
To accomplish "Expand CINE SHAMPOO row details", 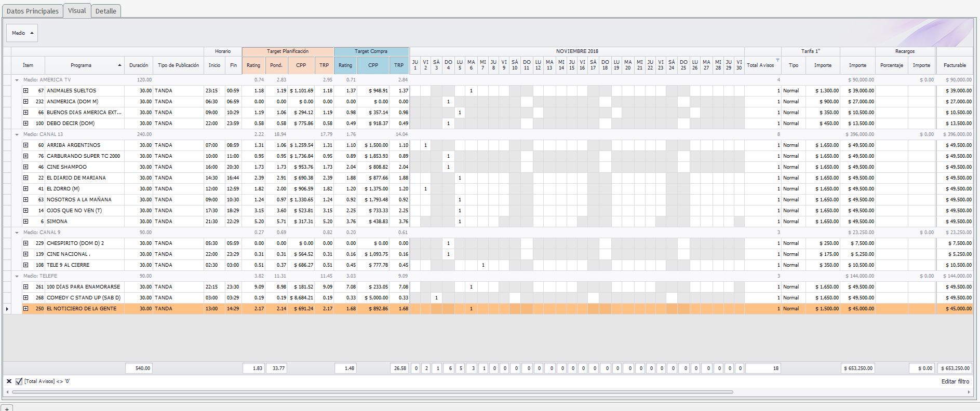I will click(25, 167).
